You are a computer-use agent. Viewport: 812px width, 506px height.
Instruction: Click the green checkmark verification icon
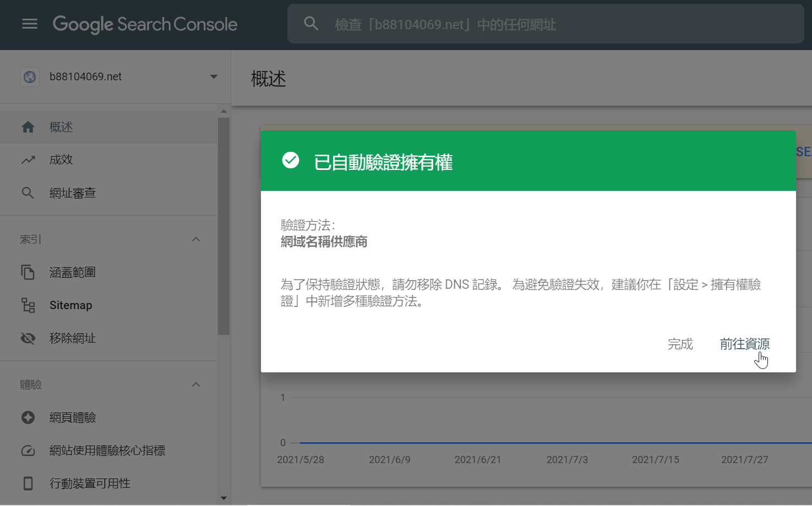pos(291,160)
